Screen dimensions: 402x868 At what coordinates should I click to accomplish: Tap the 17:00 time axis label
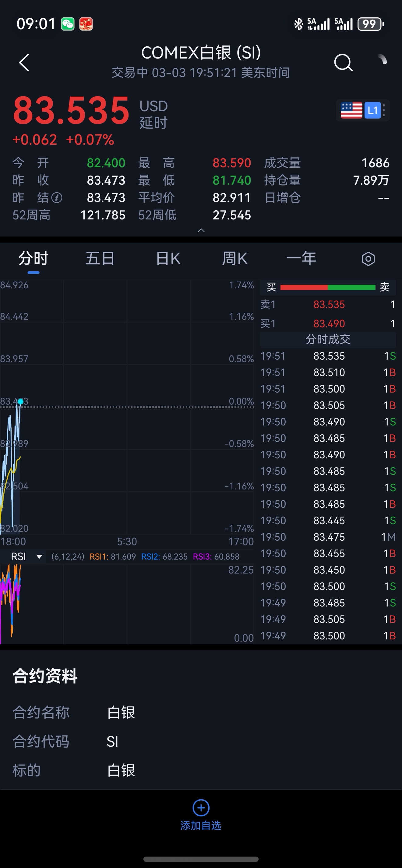[241, 542]
